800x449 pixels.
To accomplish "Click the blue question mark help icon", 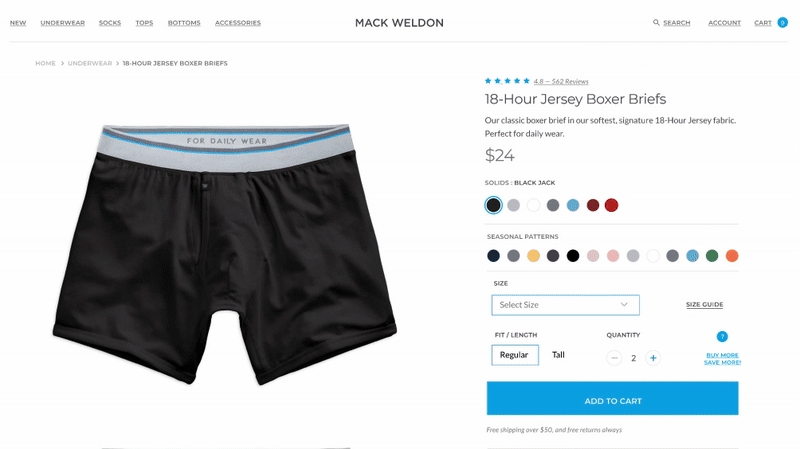I will 722,336.
